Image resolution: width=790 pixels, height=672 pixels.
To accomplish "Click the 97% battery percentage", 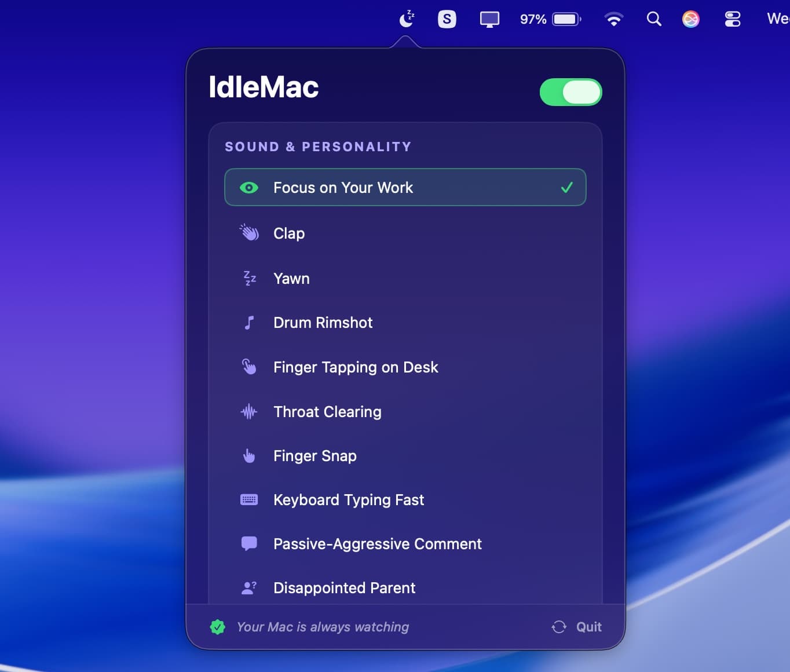I will coord(533,19).
